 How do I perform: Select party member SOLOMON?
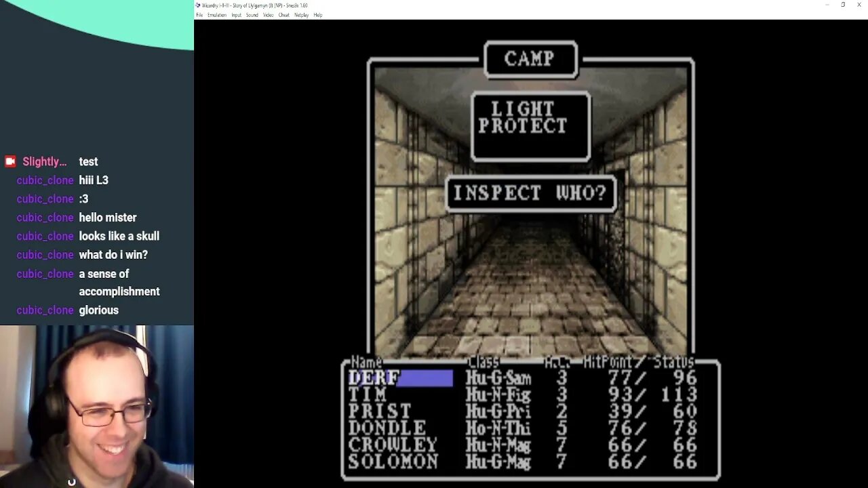(x=393, y=462)
